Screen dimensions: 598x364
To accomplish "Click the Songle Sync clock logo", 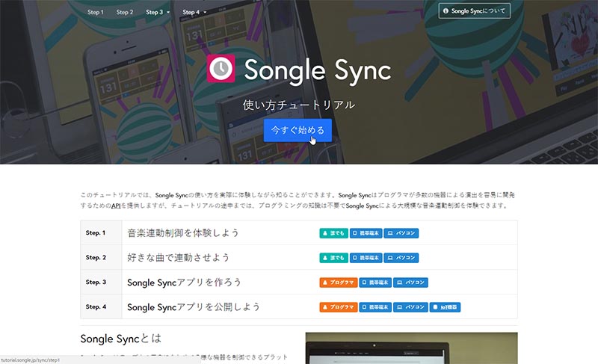I will tap(221, 69).
